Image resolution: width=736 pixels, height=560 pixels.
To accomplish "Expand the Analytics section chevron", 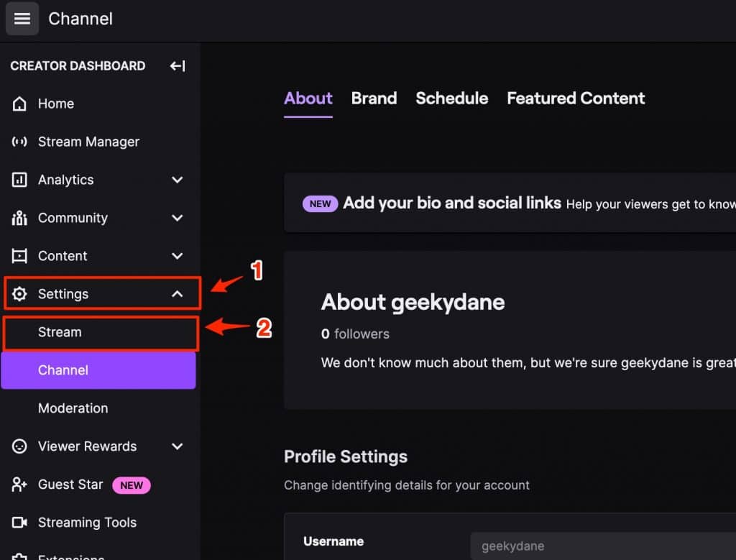I will [178, 180].
